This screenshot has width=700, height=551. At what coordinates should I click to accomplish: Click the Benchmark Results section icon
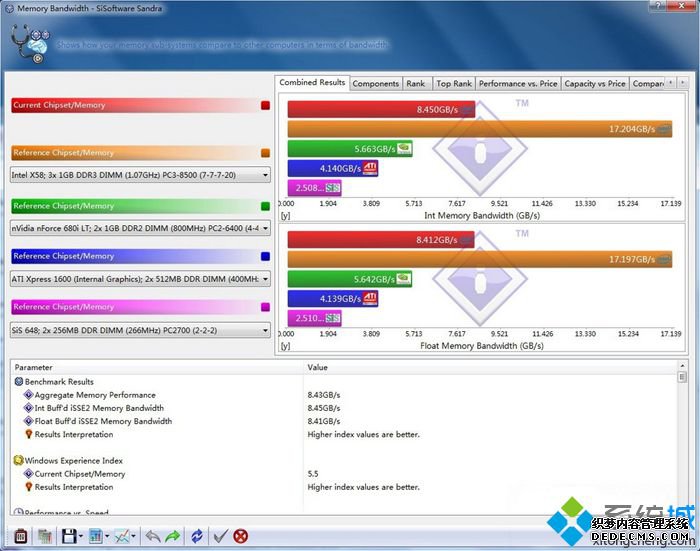pos(19,382)
